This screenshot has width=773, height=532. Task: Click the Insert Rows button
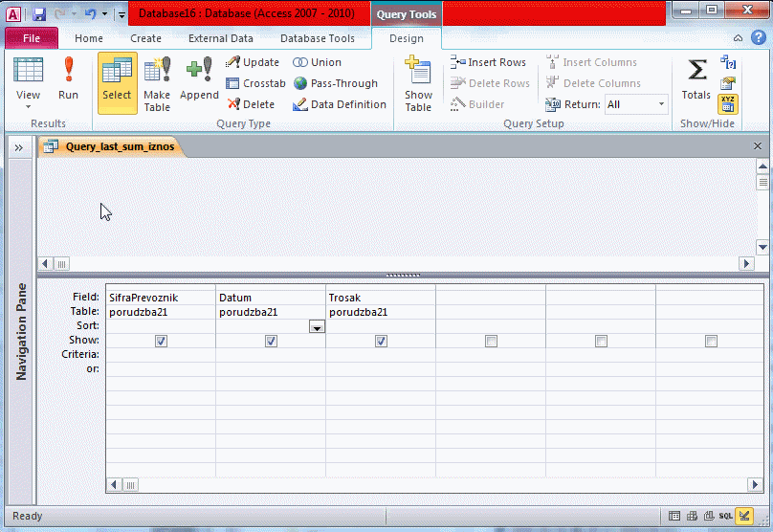click(489, 62)
